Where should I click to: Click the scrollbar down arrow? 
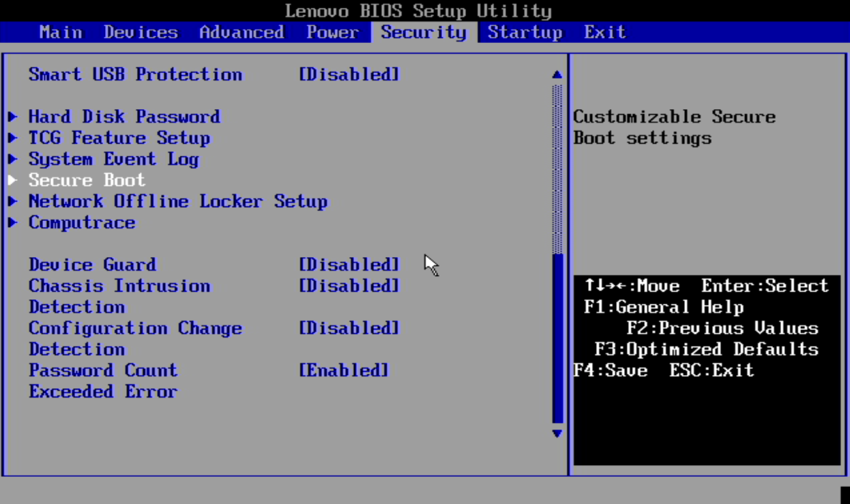(557, 433)
